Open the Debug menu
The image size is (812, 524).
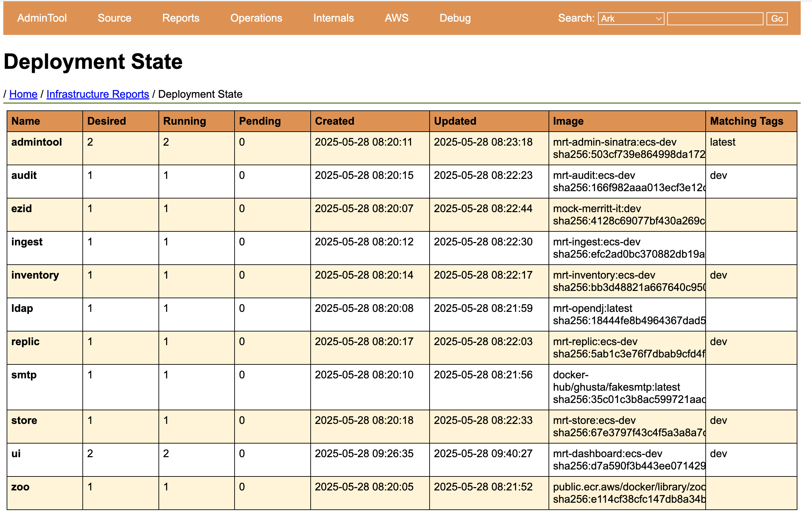click(x=455, y=18)
